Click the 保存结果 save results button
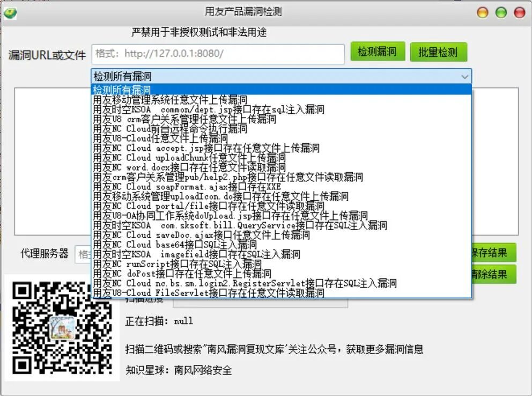This screenshot has width=532, height=396. tap(494, 252)
